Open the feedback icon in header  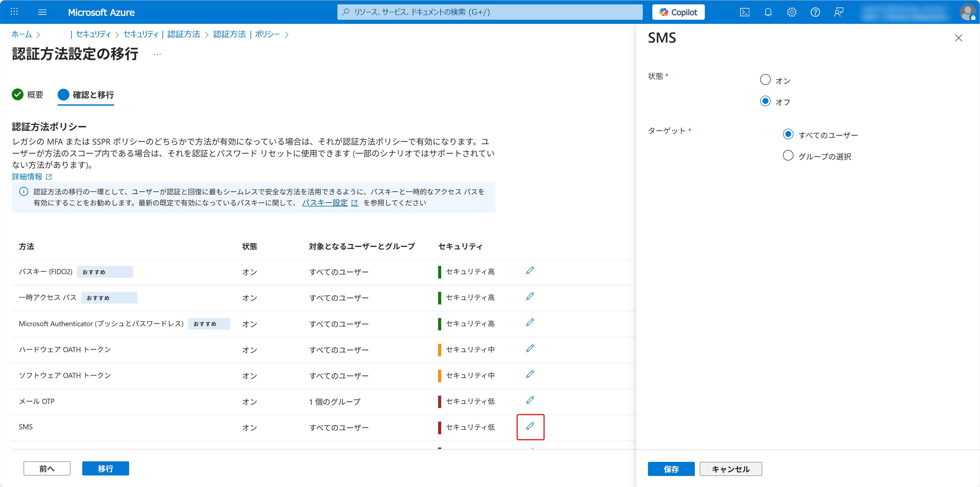click(x=839, y=12)
